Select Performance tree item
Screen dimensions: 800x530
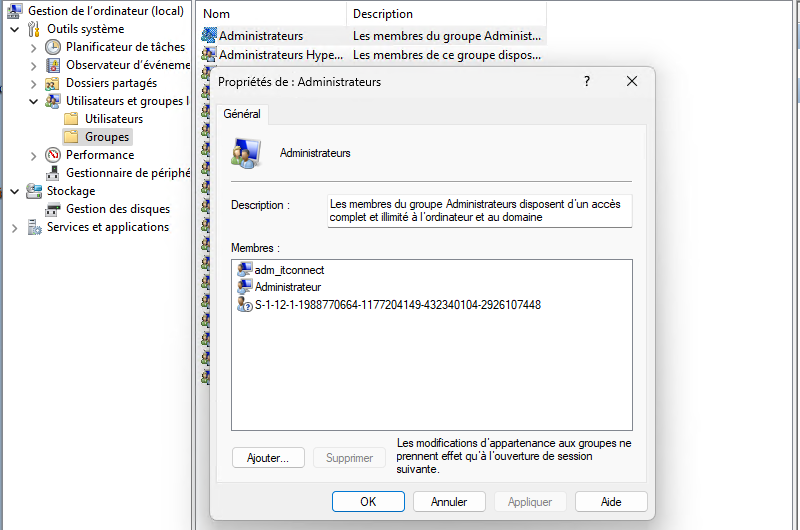pos(100,155)
